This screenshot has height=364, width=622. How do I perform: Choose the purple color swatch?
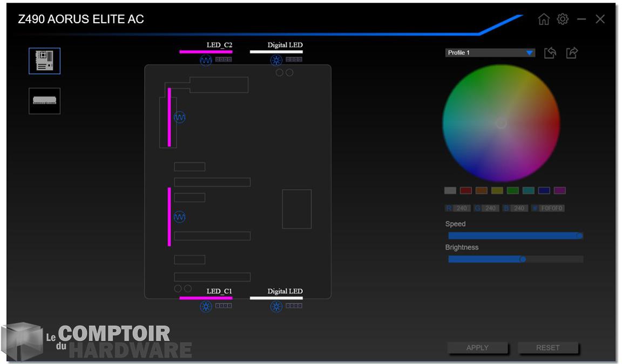point(560,190)
